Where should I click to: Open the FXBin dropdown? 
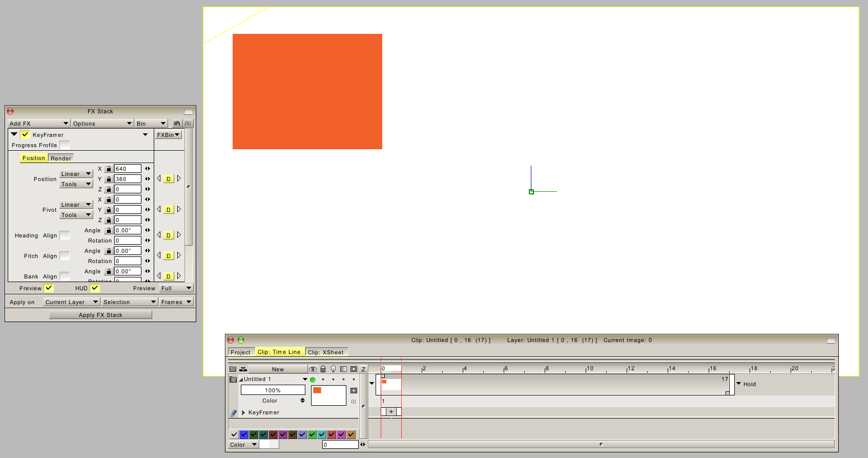pos(169,135)
